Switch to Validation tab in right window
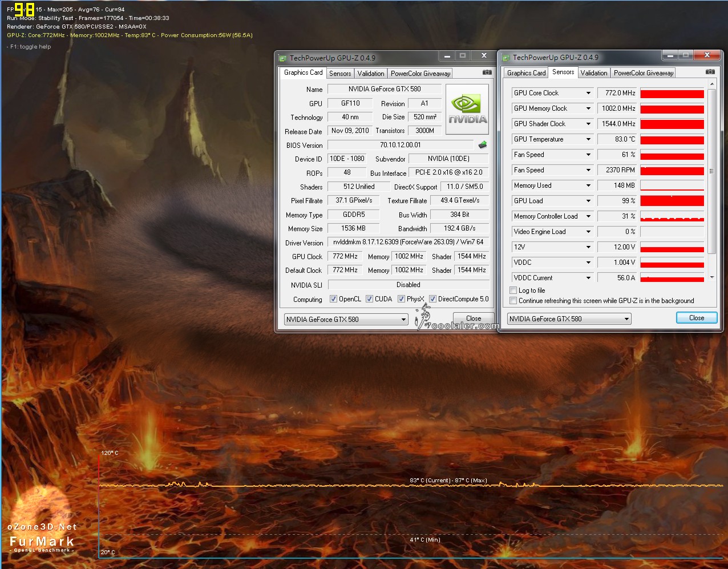 point(594,73)
